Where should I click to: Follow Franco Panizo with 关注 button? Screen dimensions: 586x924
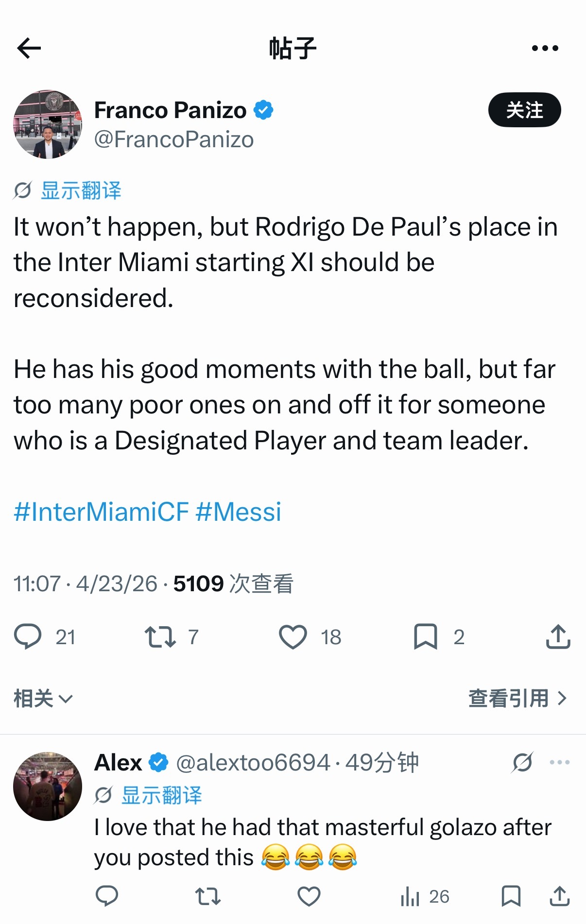click(x=524, y=110)
